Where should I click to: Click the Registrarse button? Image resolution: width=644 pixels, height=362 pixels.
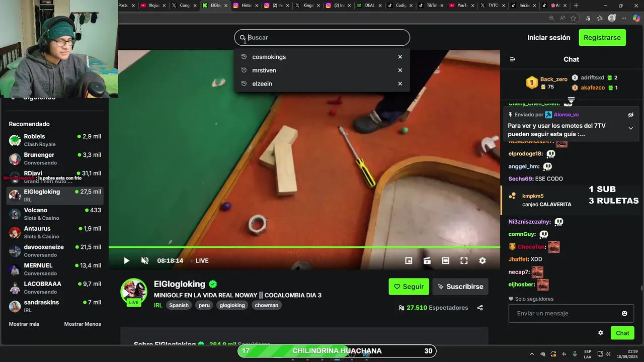pos(602,38)
